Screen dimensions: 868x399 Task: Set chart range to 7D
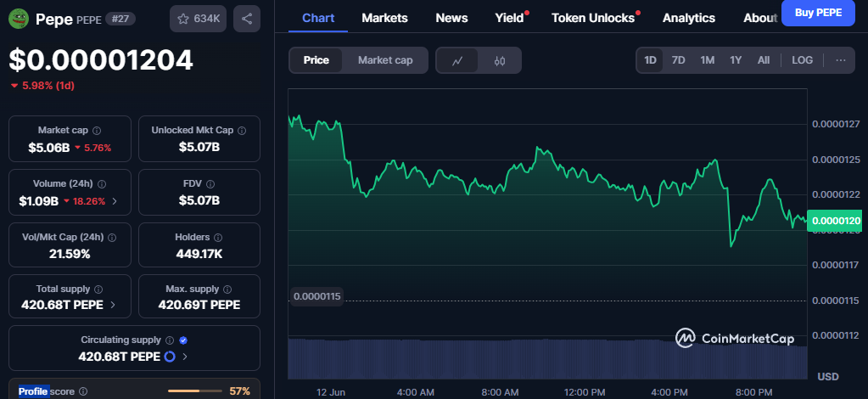(678, 59)
